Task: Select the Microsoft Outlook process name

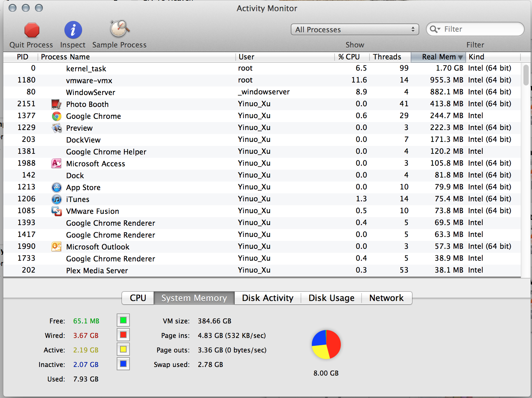Action: click(98, 247)
